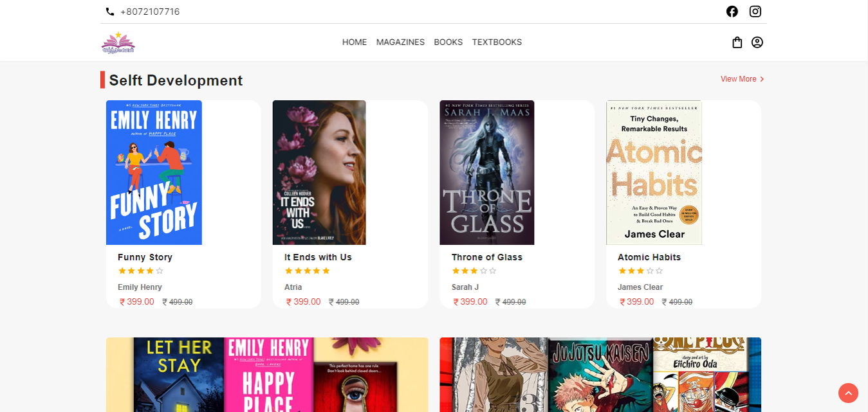Screen dimensions: 868x412
Task: Open the TEXTBOOKS menu item
Action: click(497, 42)
